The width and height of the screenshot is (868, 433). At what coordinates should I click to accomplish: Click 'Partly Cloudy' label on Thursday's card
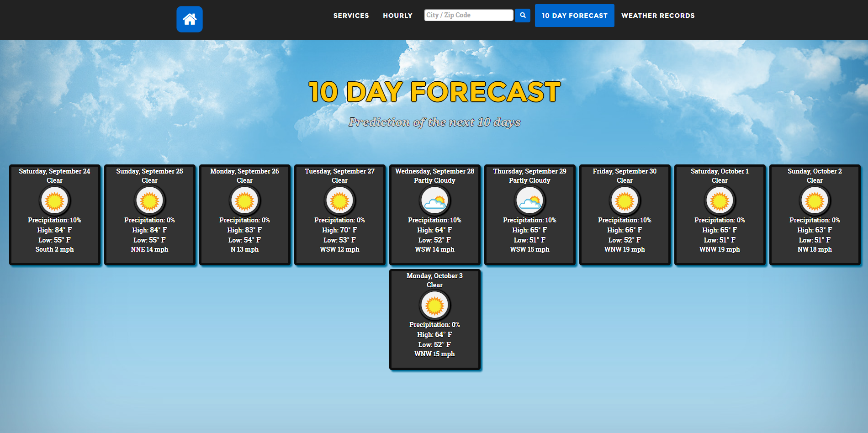[x=529, y=180]
